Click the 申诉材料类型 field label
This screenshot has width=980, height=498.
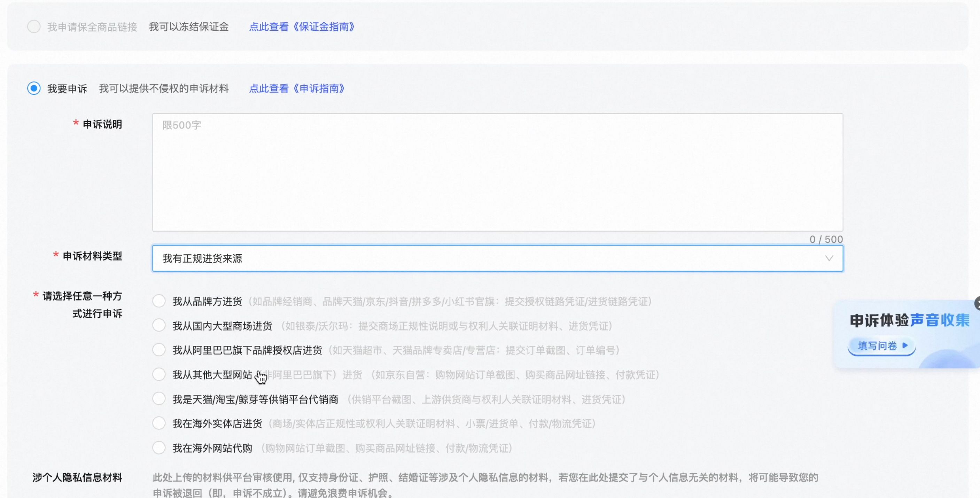(x=92, y=256)
